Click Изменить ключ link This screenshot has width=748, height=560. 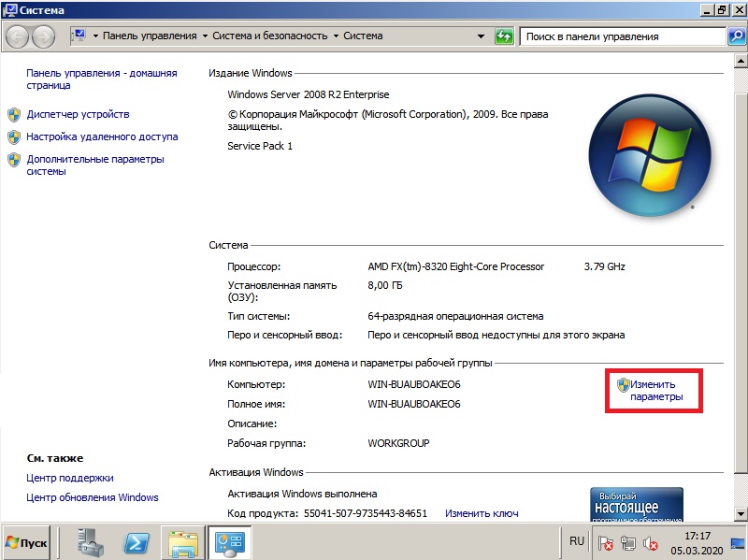click(482, 514)
